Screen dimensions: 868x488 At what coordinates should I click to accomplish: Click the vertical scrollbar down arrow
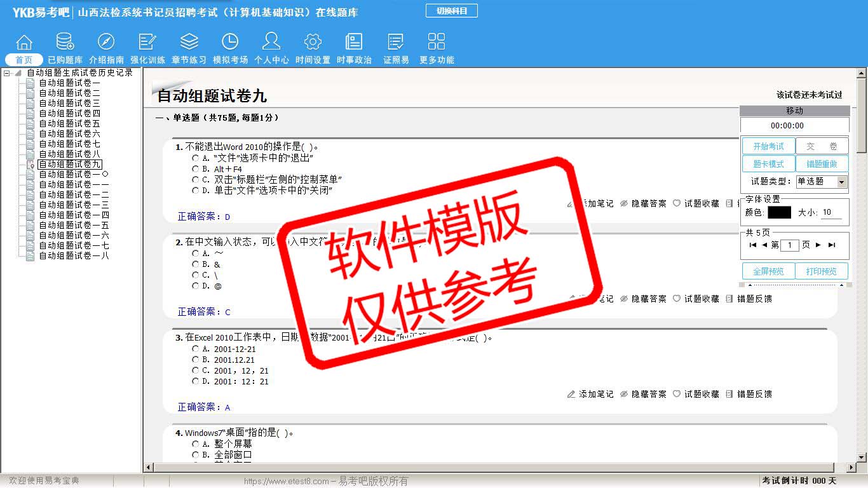(x=862, y=457)
